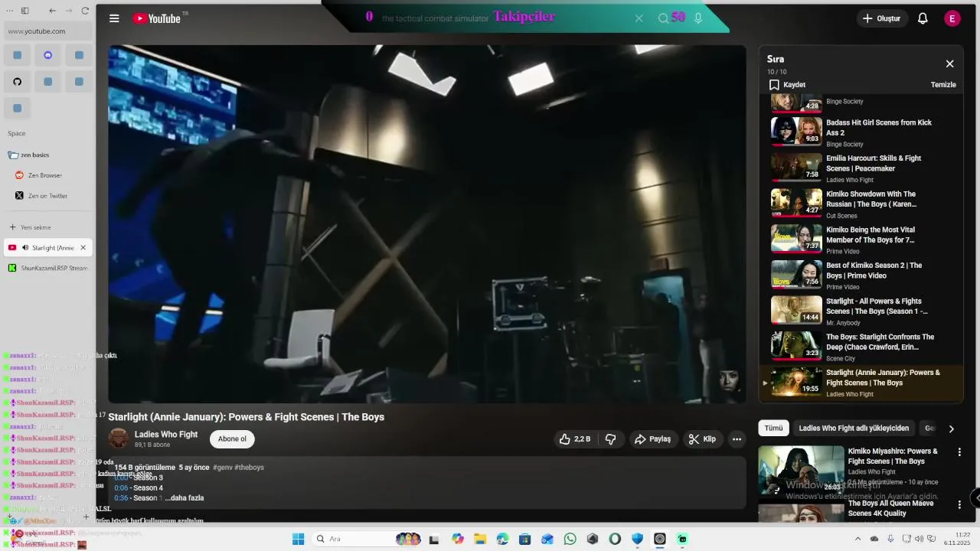The image size is (980, 551).
Task: Open YouTube notifications bell
Action: [x=923, y=18]
